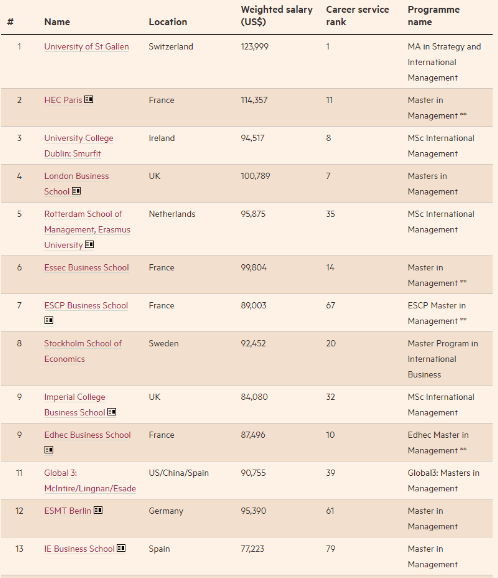This screenshot has height=578, width=498.
Task: Click the Weighted salary (US$) column header
Action: 276,16
